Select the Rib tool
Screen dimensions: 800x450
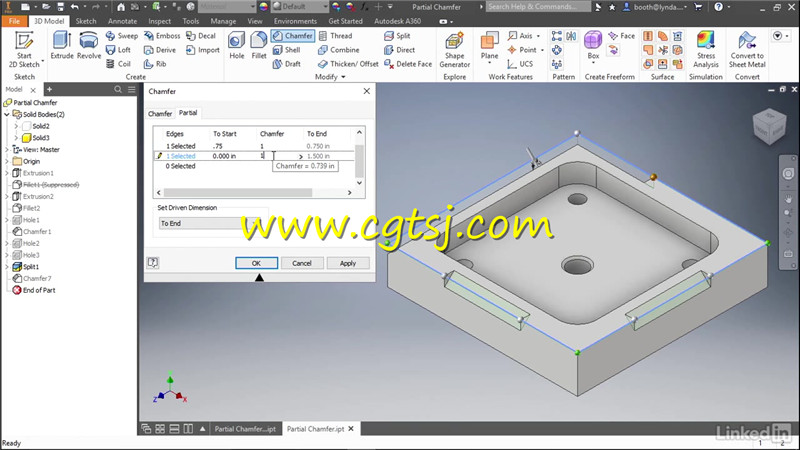[x=155, y=64]
